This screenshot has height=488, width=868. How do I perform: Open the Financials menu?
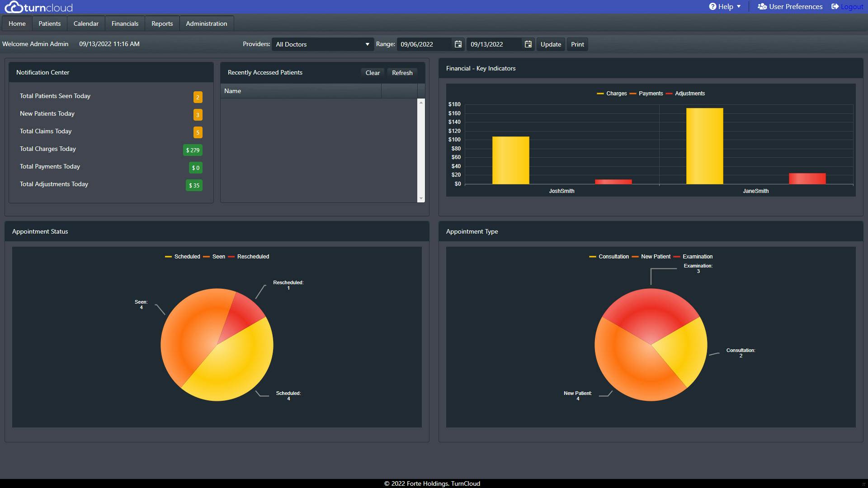[125, 23]
